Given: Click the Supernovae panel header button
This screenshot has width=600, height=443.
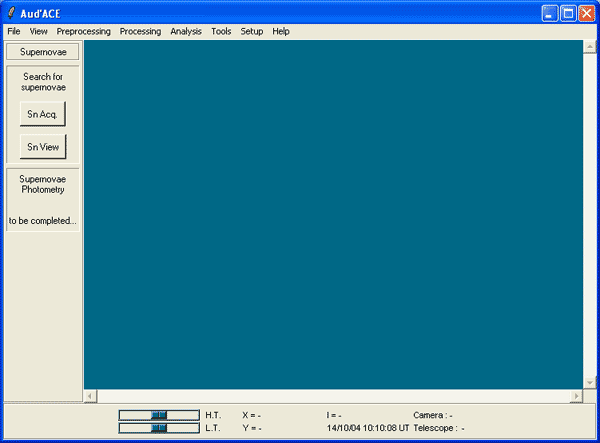Looking at the screenshot, I should point(43,52).
